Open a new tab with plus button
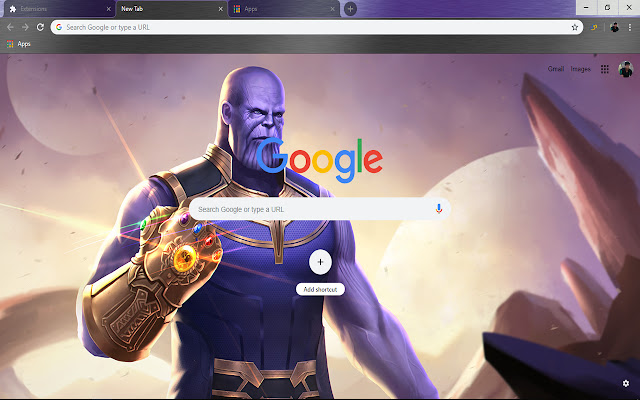 pos(350,9)
